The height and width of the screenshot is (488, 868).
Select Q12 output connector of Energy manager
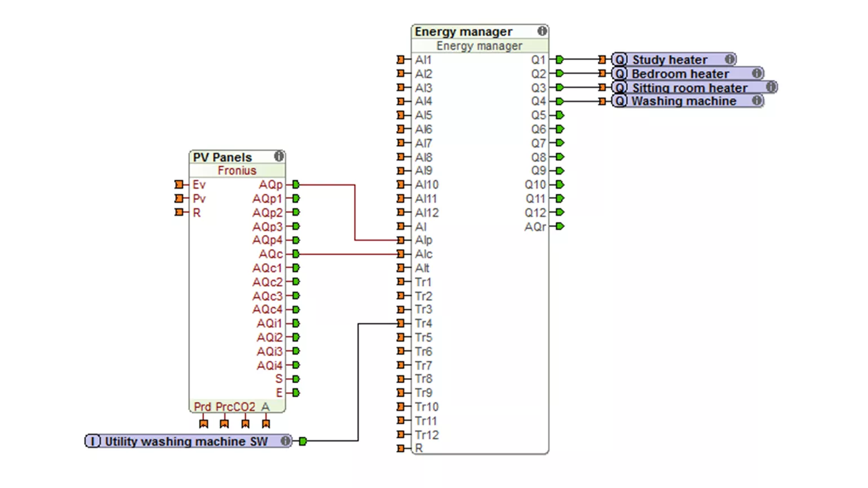coord(560,212)
